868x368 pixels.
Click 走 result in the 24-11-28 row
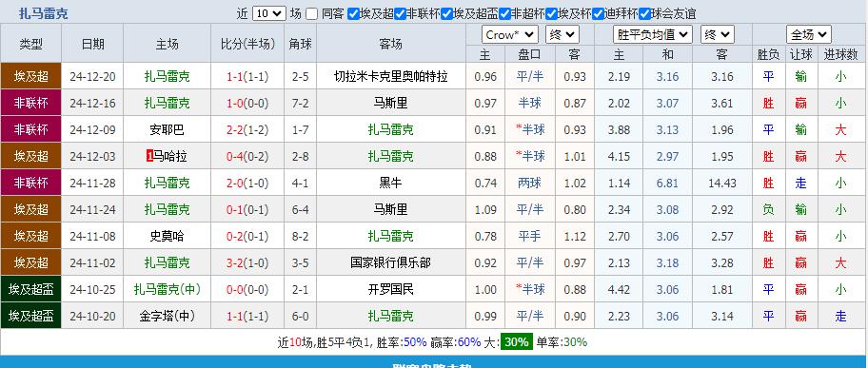[800, 183]
